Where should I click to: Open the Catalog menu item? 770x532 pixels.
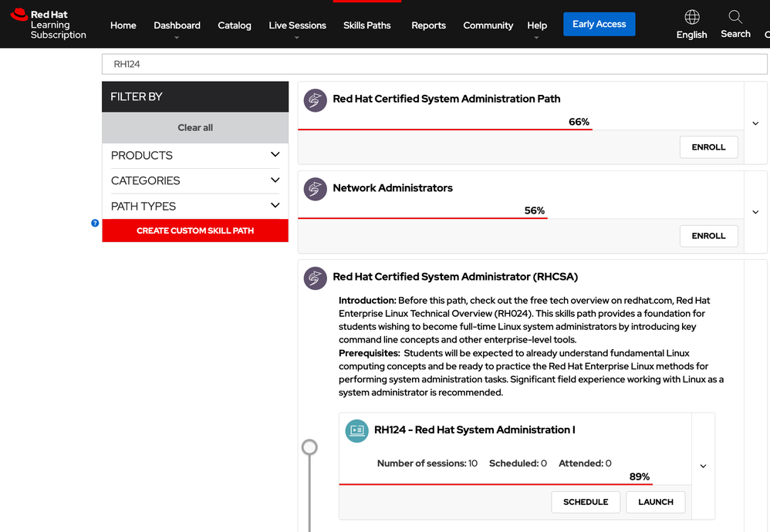click(x=235, y=25)
